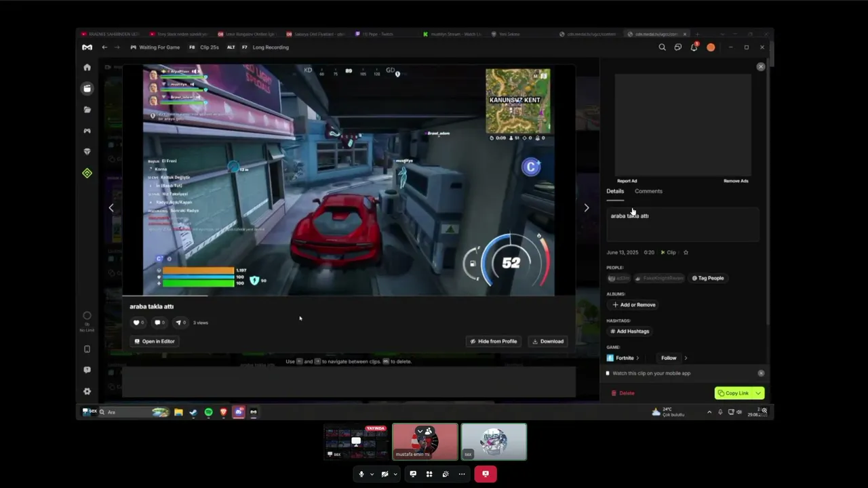
Task: Download the clip
Action: pyautogui.click(x=548, y=342)
